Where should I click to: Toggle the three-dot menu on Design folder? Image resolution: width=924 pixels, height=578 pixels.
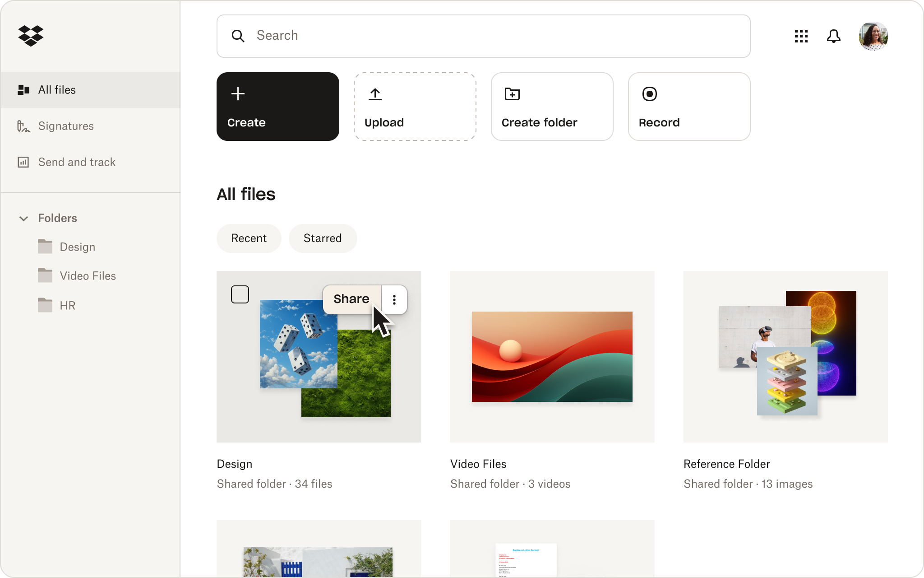[394, 299]
